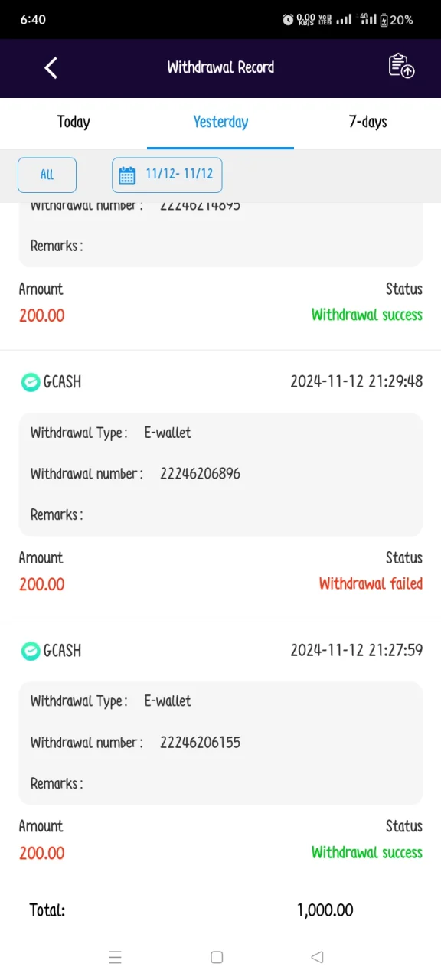This screenshot has height=980, width=441.
Task: Open the clipboard upload icon
Action: pyautogui.click(x=401, y=66)
